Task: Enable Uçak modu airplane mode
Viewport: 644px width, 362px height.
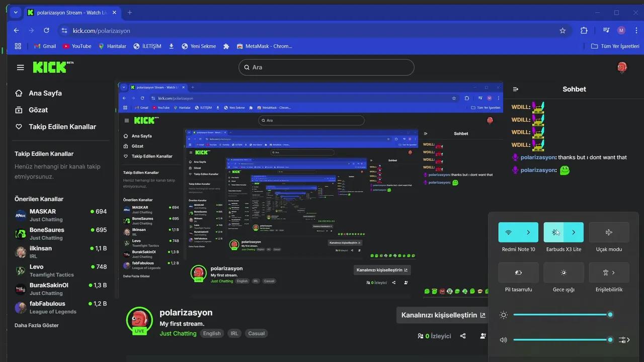Action: pyautogui.click(x=609, y=232)
